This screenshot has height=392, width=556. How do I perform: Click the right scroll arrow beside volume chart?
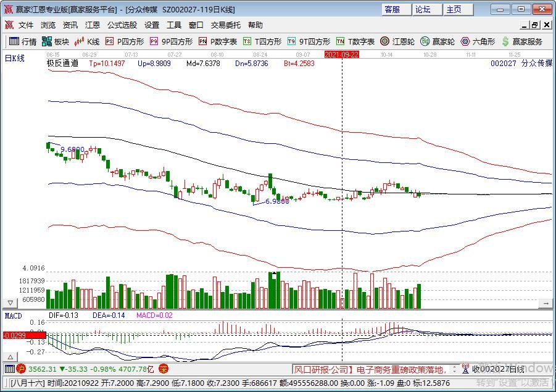pyautogui.click(x=546, y=304)
